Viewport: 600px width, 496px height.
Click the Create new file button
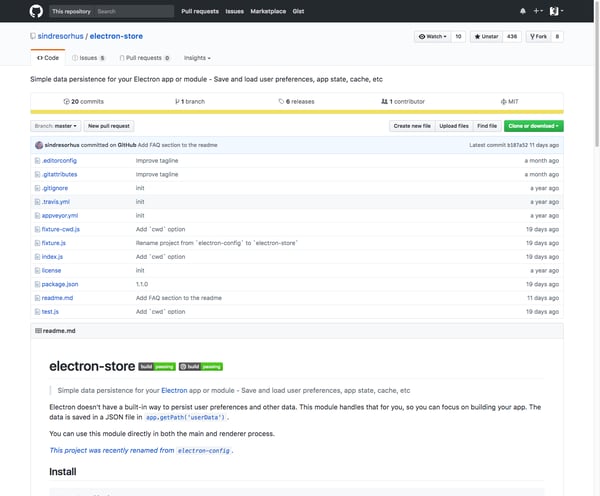412,126
